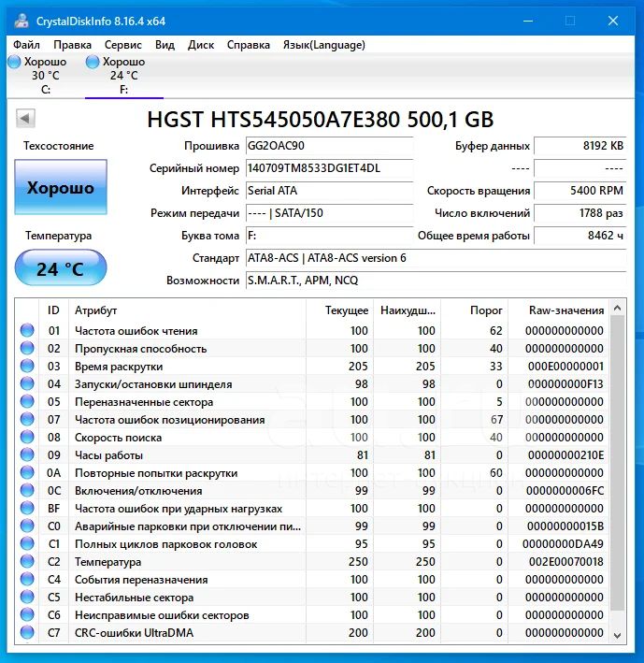
Task: Click the buffer size value 8192 KB
Action: point(580,146)
